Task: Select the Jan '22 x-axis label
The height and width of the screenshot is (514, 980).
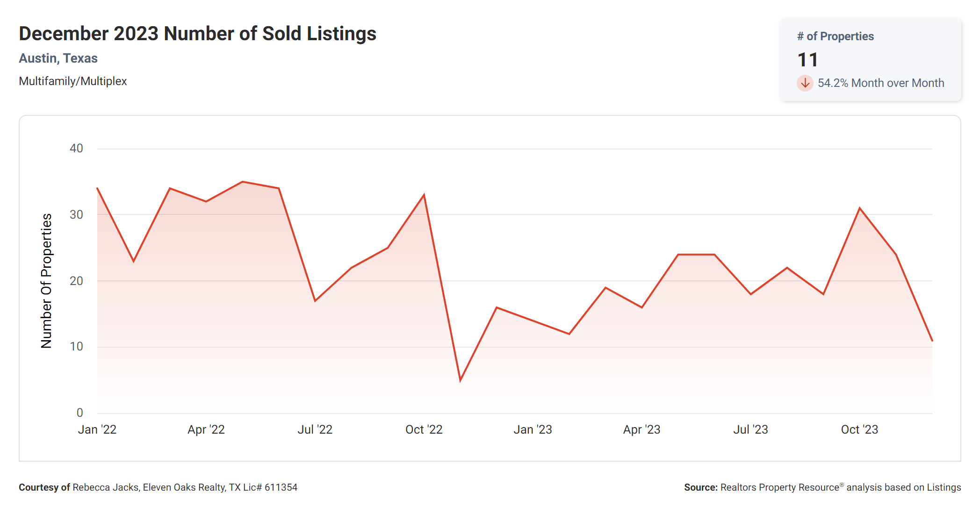Action: [97, 429]
